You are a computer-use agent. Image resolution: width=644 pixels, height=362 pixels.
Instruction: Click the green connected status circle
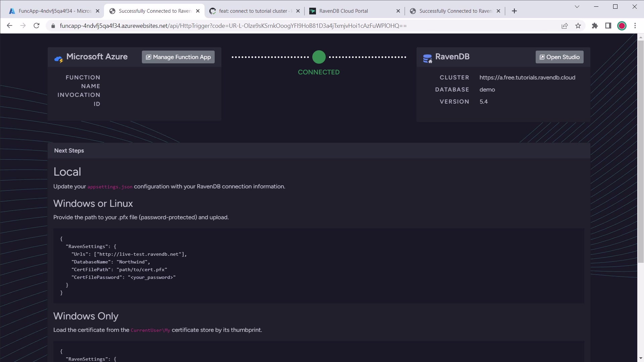[x=319, y=57]
